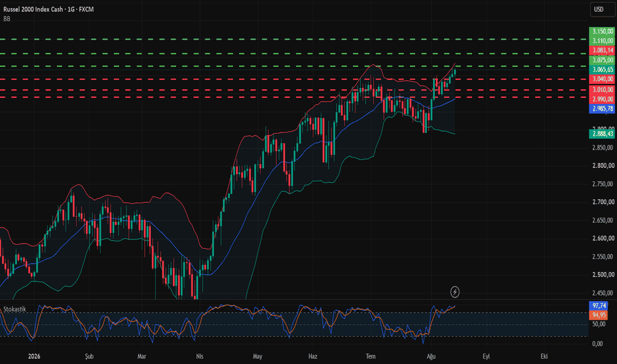Click the 97,74 stochastic value label
The height and width of the screenshot is (364, 617).
click(x=599, y=305)
